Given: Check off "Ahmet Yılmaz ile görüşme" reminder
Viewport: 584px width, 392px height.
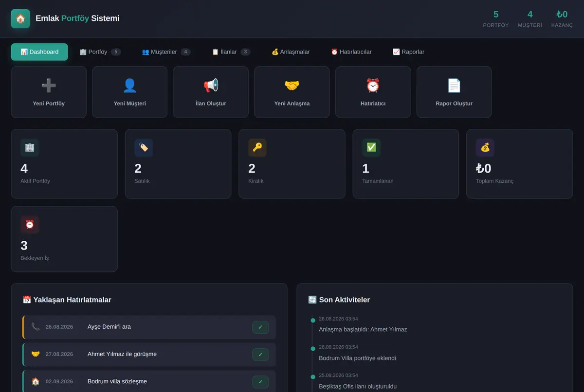Looking at the screenshot, I should click(x=260, y=355).
